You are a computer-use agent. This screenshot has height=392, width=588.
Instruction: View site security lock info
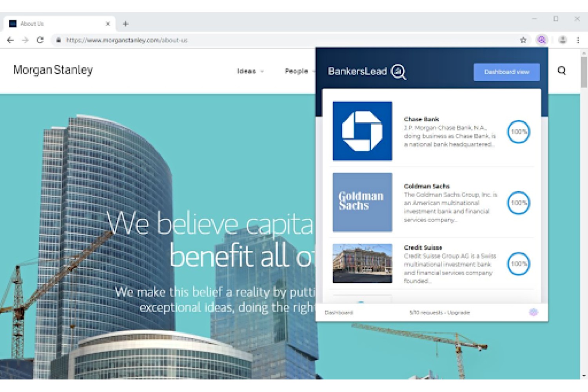pyautogui.click(x=58, y=40)
